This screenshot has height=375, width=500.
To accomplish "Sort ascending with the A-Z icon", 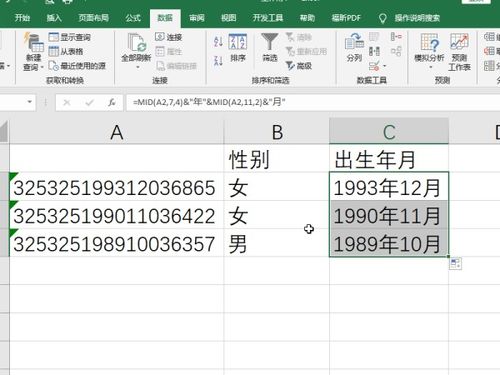I will pyautogui.click(x=218, y=41).
